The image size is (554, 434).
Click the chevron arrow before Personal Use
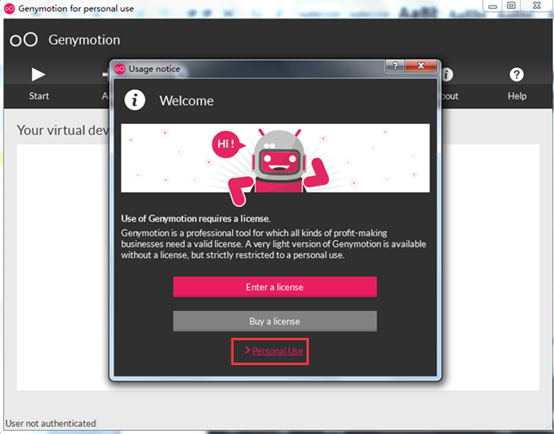247,350
